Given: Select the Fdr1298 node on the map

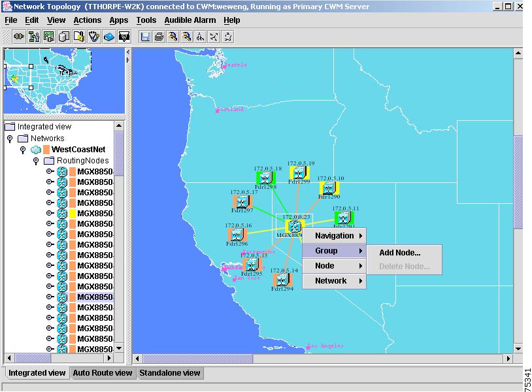Looking at the screenshot, I should pyautogui.click(x=265, y=178).
